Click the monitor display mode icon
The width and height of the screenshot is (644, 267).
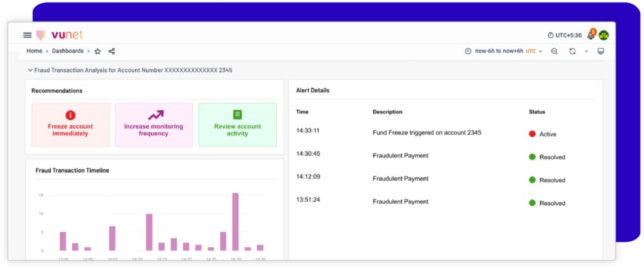coord(601,52)
